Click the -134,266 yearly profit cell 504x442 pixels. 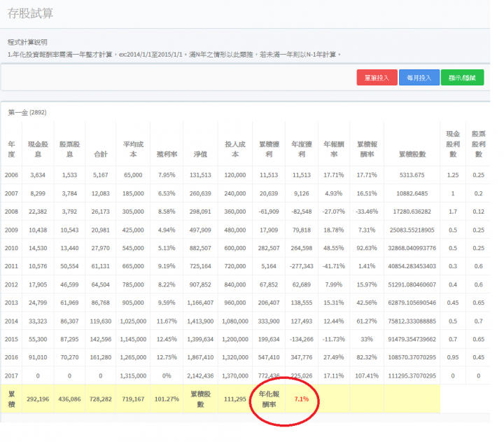(x=302, y=339)
